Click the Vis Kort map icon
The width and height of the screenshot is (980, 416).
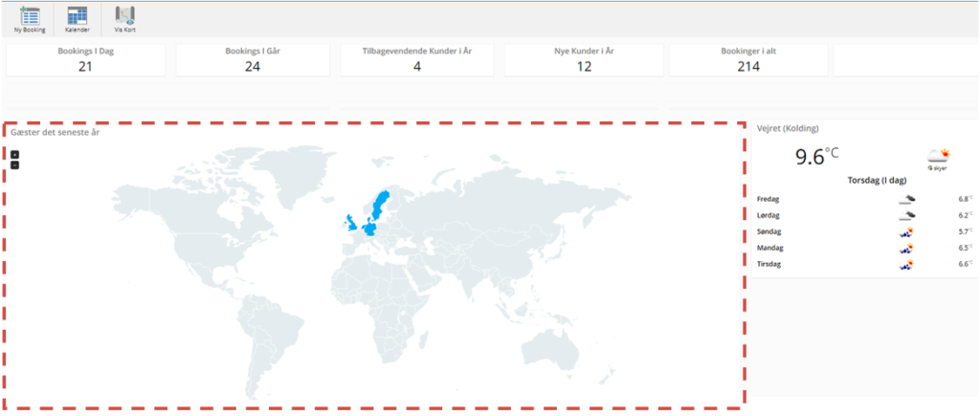[x=124, y=17]
